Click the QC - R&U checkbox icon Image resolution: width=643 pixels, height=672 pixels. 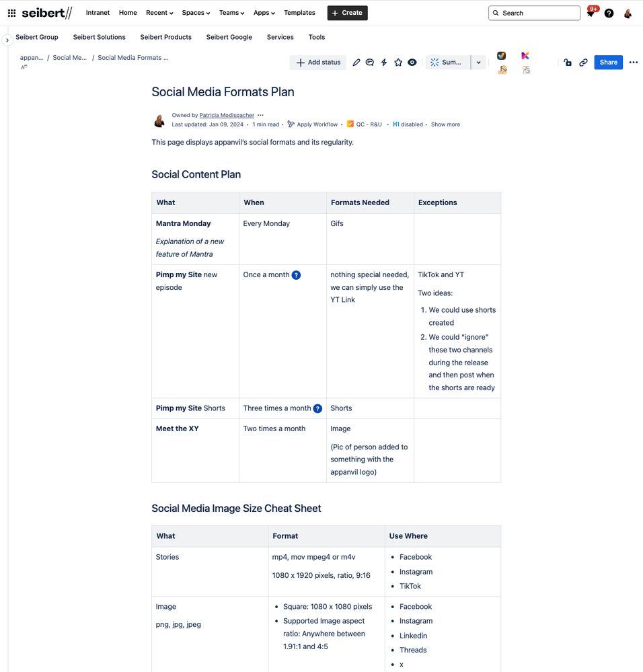coord(350,124)
